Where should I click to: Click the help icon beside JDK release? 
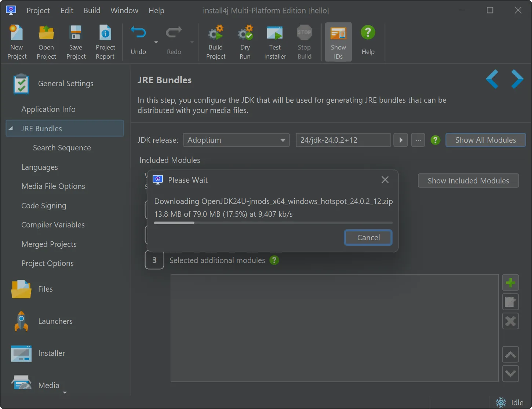(435, 140)
